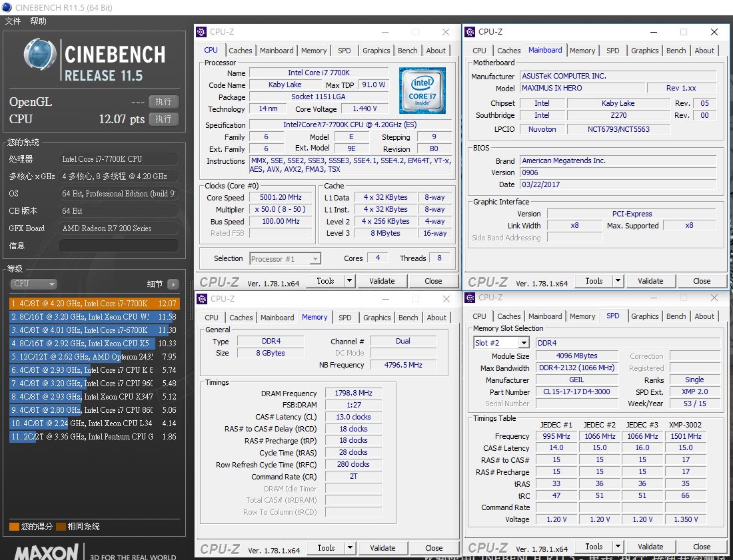The height and width of the screenshot is (560, 733).
Task: Select Graphics tab in Mainboard CPU-Z window
Action: coord(644,51)
